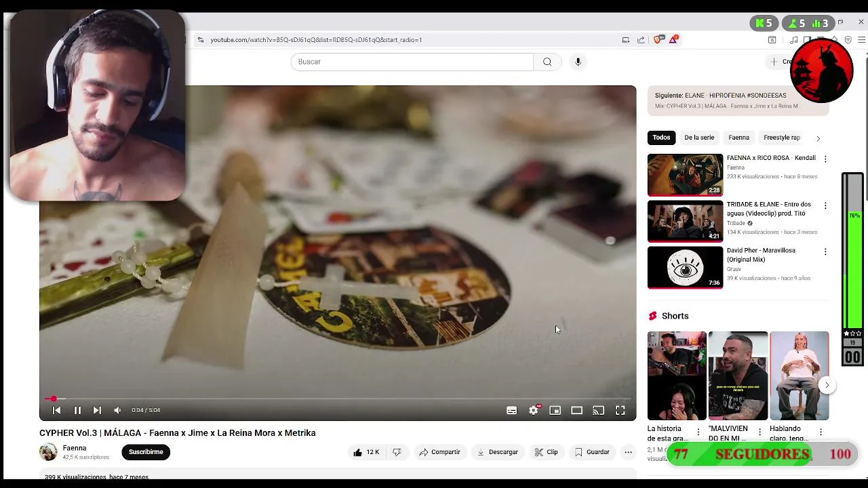The image size is (868, 488).
Task: Dislike the CYPHER Vol.3 video
Action: [x=397, y=452]
